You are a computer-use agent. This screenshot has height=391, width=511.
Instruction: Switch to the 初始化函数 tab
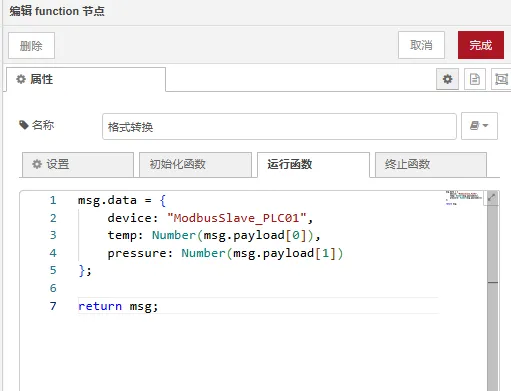click(195, 165)
